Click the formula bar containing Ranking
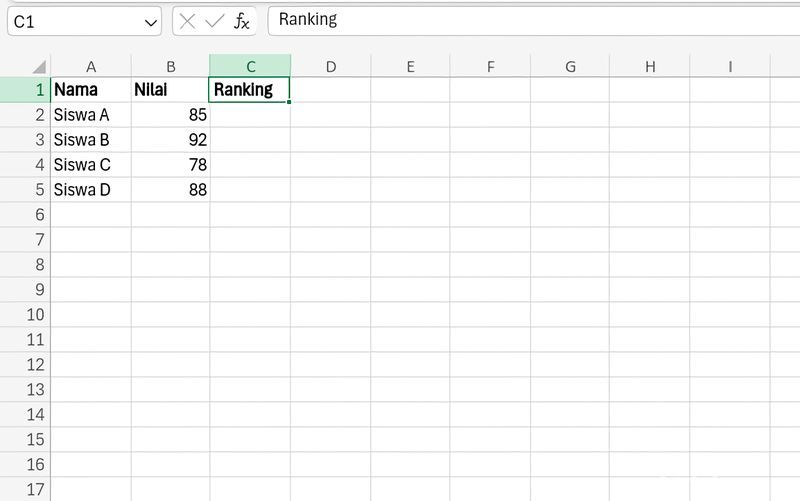Image resolution: width=800 pixels, height=501 pixels. 534,21
